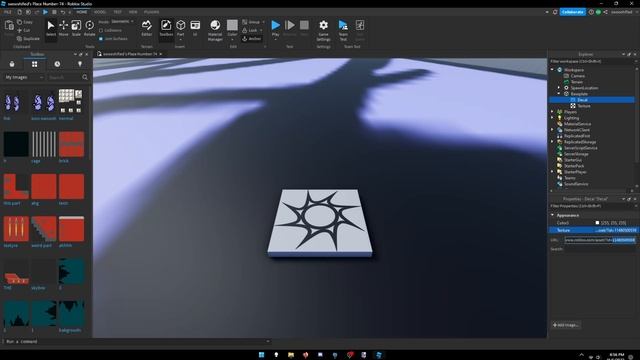Expand the Players node
The height and width of the screenshot is (360, 640).
[552, 112]
